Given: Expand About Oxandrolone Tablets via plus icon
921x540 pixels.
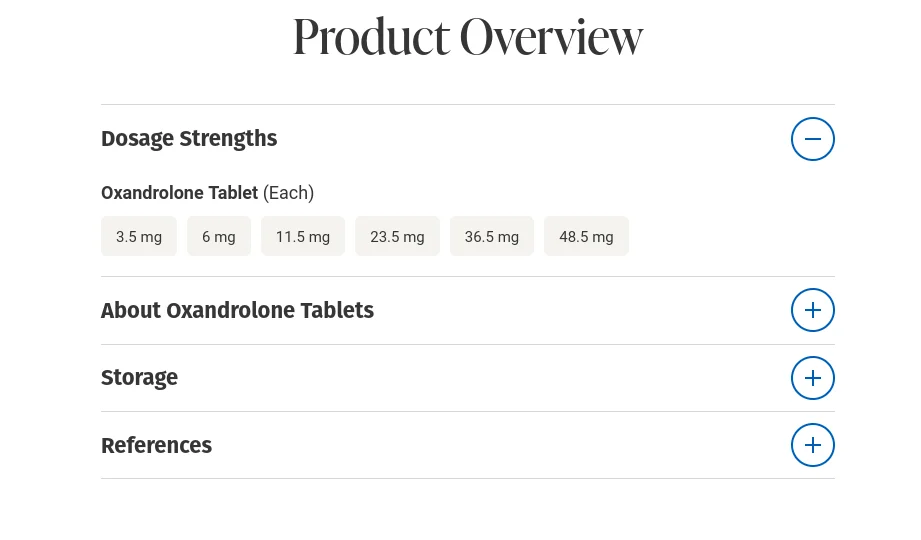Looking at the screenshot, I should pyautogui.click(x=812, y=310).
